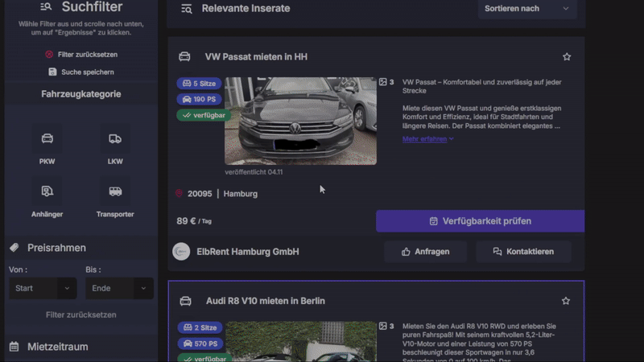Select the PKW car category icon
Image resolution: width=644 pixels, height=362 pixels.
click(47, 138)
